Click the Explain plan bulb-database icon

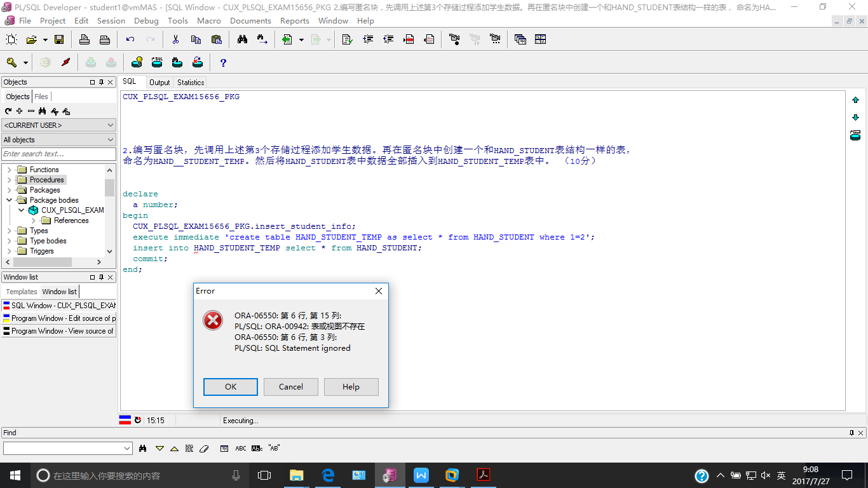(x=137, y=62)
